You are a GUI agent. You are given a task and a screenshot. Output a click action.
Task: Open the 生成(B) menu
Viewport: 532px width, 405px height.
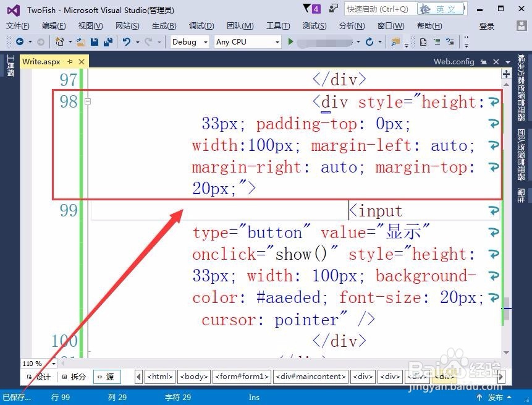coord(164,26)
